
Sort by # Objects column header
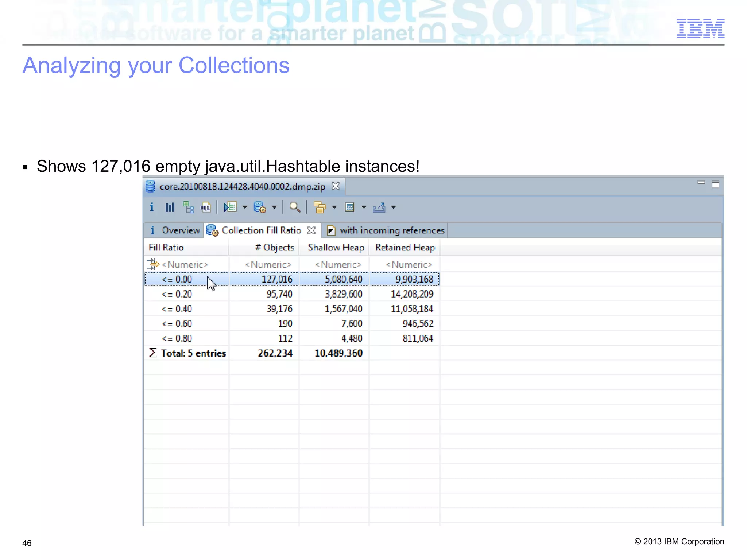[264, 248]
